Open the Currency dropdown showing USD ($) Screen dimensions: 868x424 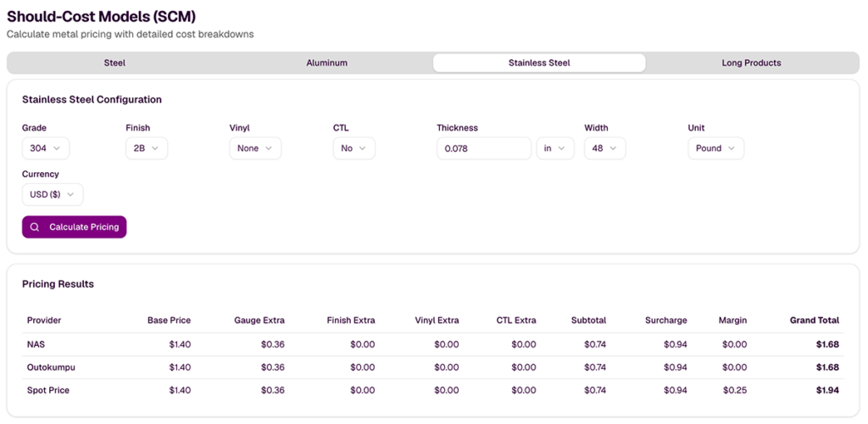[53, 195]
